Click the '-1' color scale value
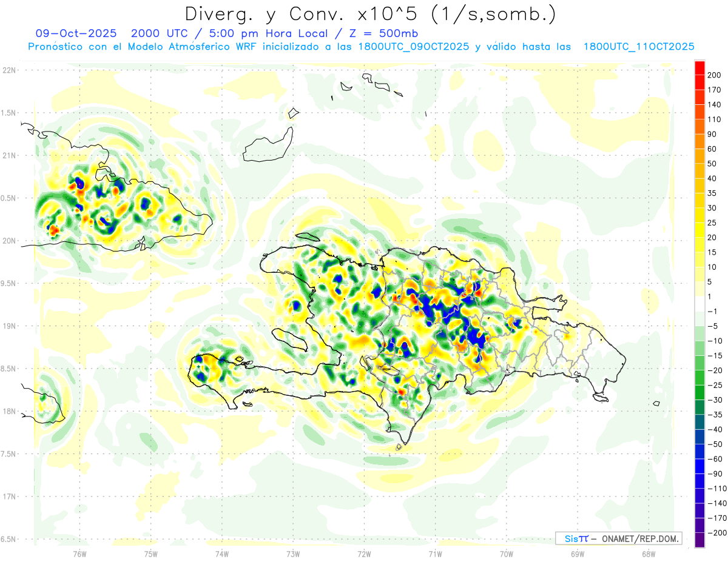Viewport: 728px width, 562px height. click(x=712, y=311)
